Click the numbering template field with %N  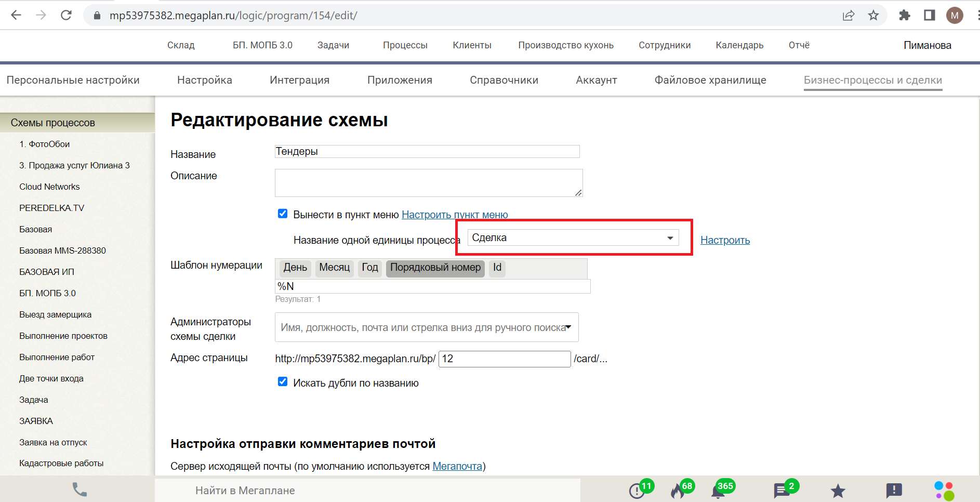click(x=433, y=286)
